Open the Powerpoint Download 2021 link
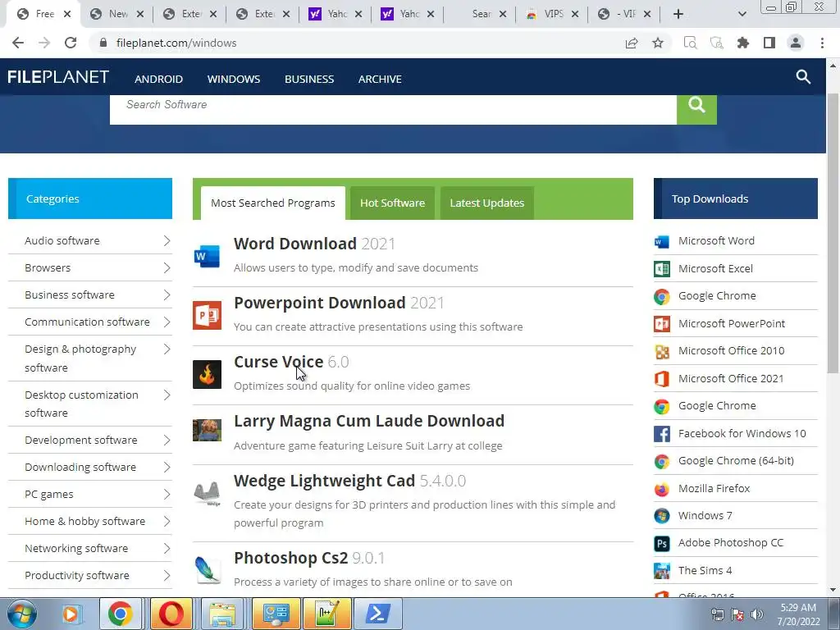The width and height of the screenshot is (840, 630). [339, 303]
